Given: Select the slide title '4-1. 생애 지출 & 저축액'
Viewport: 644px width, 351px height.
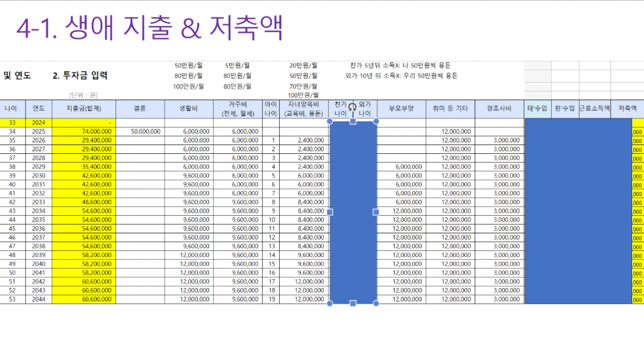Looking at the screenshot, I should click(150, 29).
